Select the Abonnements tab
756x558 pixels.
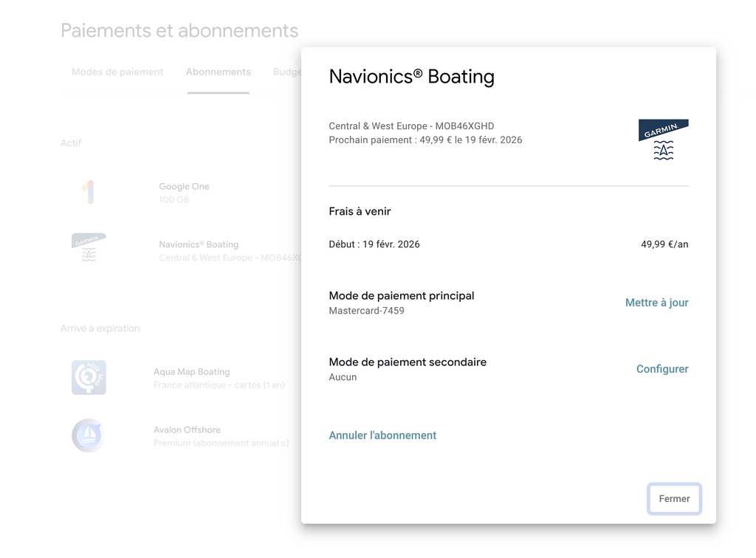219,72
